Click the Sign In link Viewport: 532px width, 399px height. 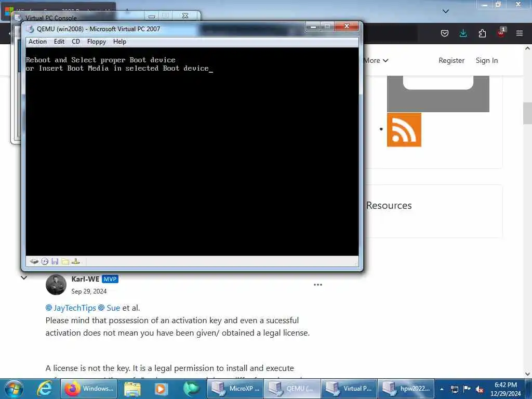pyautogui.click(x=486, y=60)
